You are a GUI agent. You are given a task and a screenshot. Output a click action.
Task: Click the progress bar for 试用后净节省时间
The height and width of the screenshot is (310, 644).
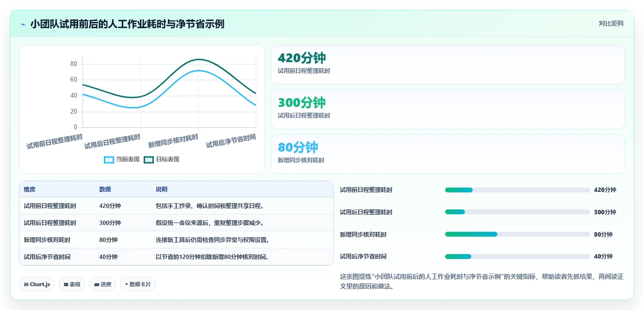[517, 257]
